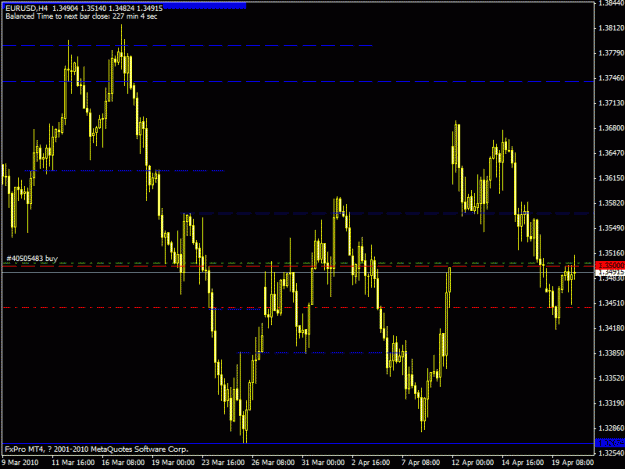Click the '12 Apr 00:00' time label
Image resolution: width=625 pixels, height=469 pixels.
click(473, 463)
